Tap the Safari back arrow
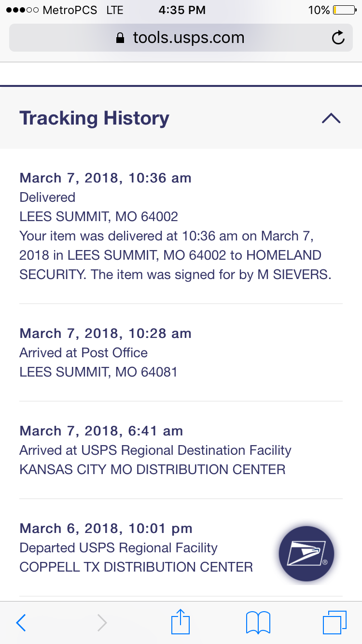Viewport: 362px width, 644px height. click(x=21, y=623)
